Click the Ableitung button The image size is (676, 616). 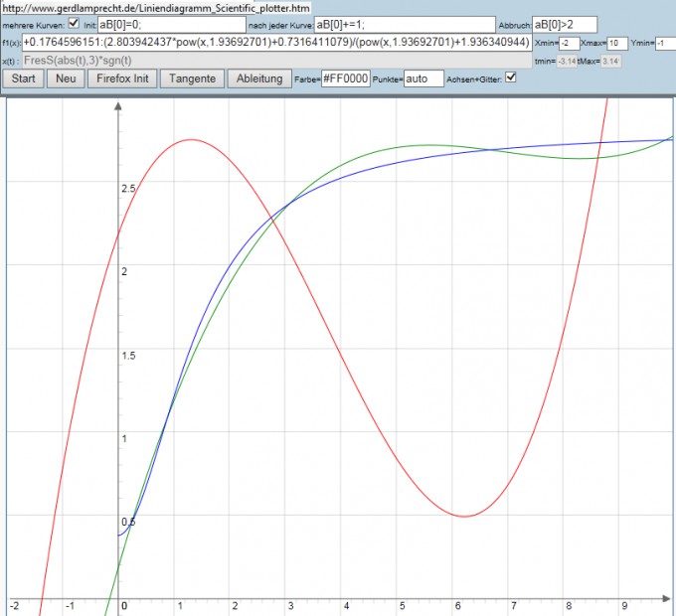pyautogui.click(x=258, y=78)
